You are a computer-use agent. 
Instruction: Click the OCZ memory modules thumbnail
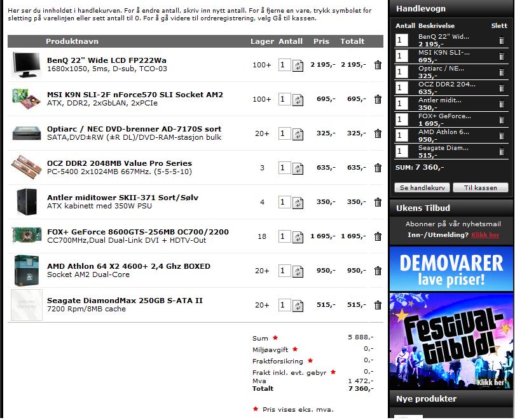coord(26,167)
